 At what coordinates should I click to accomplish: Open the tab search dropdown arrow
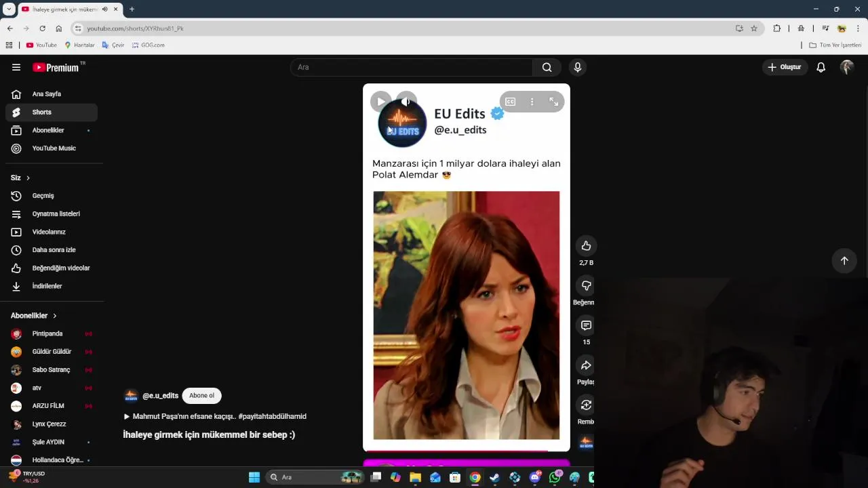[x=9, y=9]
